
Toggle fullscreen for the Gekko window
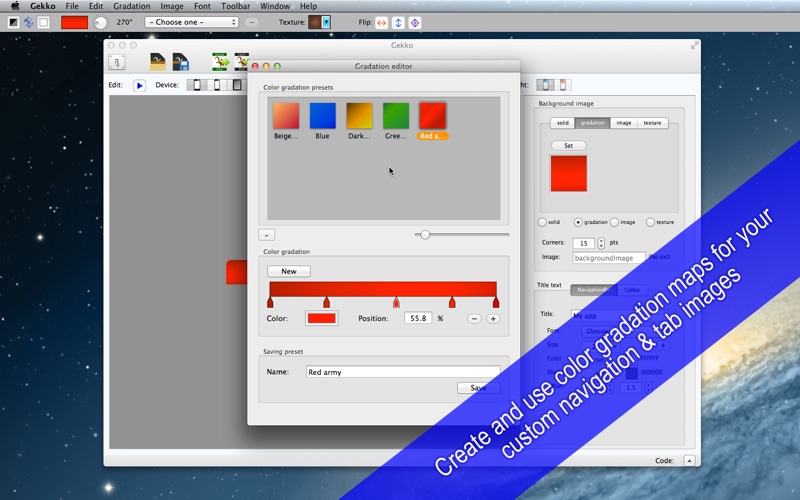click(694, 45)
